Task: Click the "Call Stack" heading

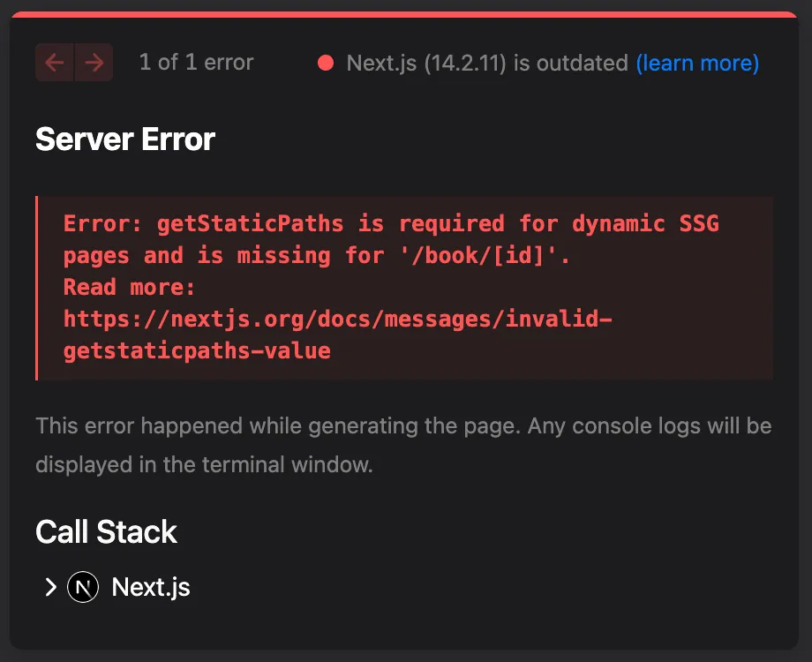Action: click(x=106, y=532)
